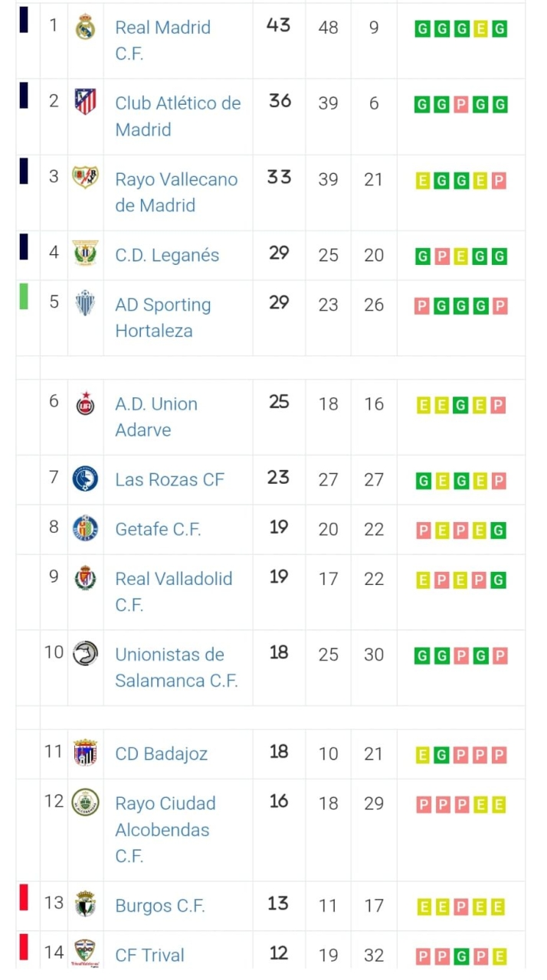Open the Club Atlético de Madrid link

click(x=178, y=115)
